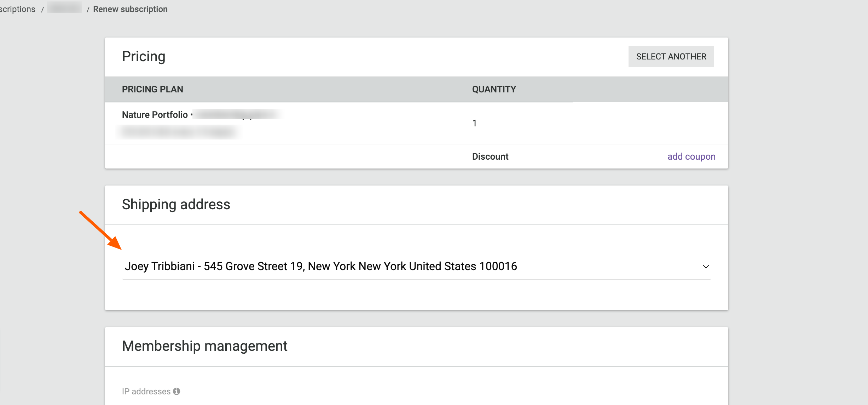The image size is (868, 405).
Task: Open the blurred subscription ID breadcrumb
Action: click(x=64, y=8)
